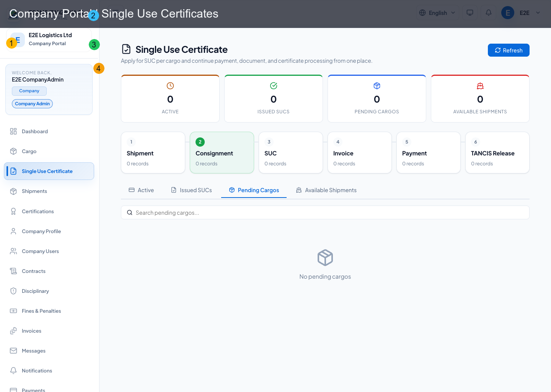This screenshot has width=551, height=392.
Task: Click the PENDING CARGOS stat card
Action: (x=377, y=98)
